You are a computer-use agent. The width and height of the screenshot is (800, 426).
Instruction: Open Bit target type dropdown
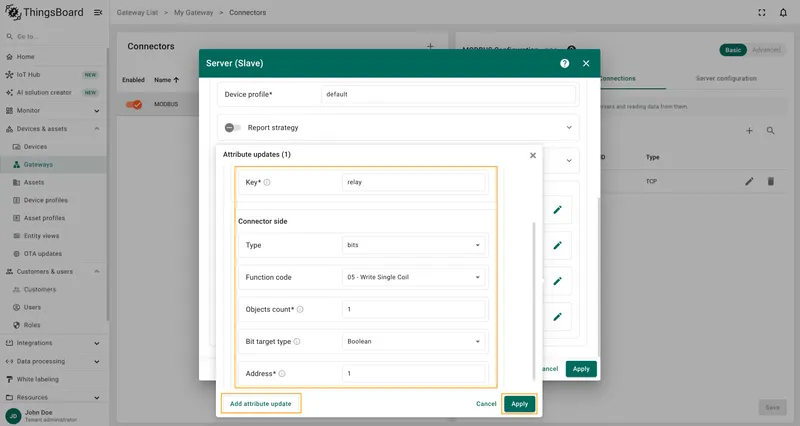pos(413,341)
